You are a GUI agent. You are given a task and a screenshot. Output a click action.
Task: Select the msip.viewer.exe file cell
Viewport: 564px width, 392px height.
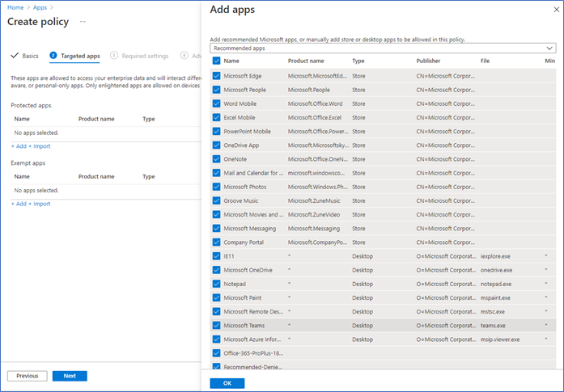[500, 339]
